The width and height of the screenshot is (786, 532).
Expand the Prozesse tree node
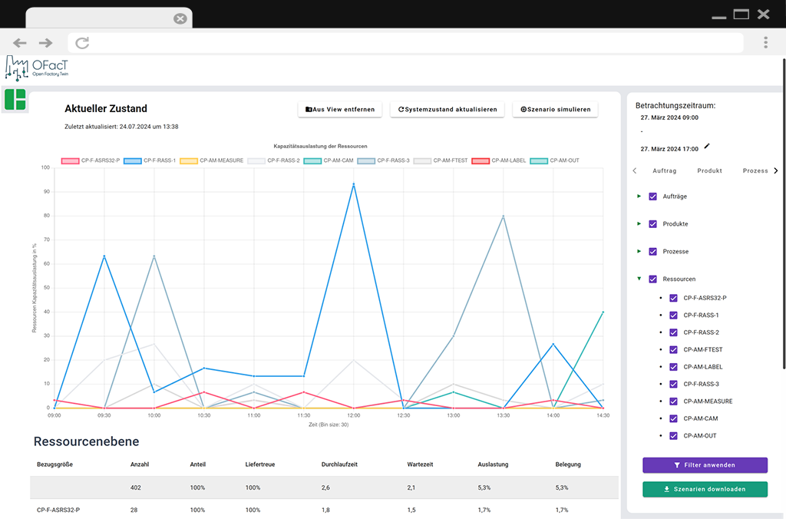(639, 251)
